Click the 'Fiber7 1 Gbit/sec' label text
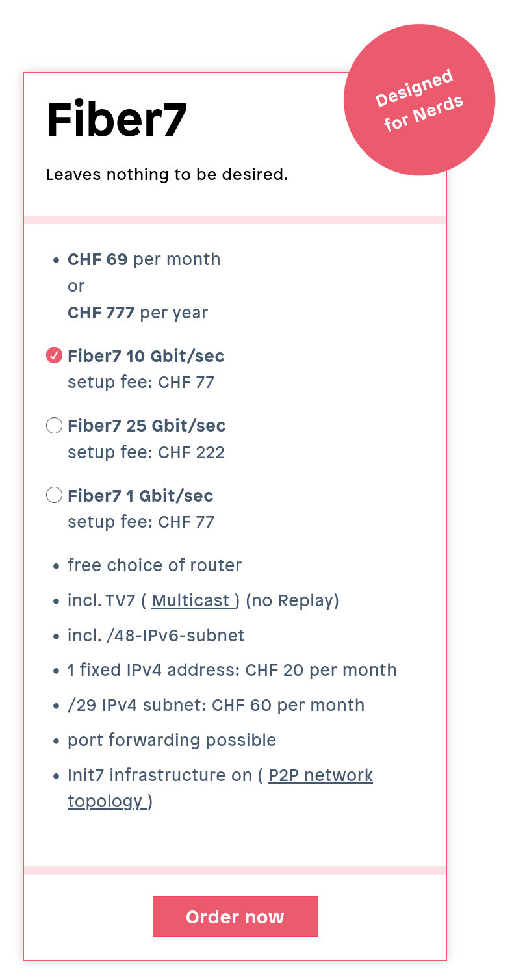Image resolution: width=512 pixels, height=980 pixels. pos(140,496)
